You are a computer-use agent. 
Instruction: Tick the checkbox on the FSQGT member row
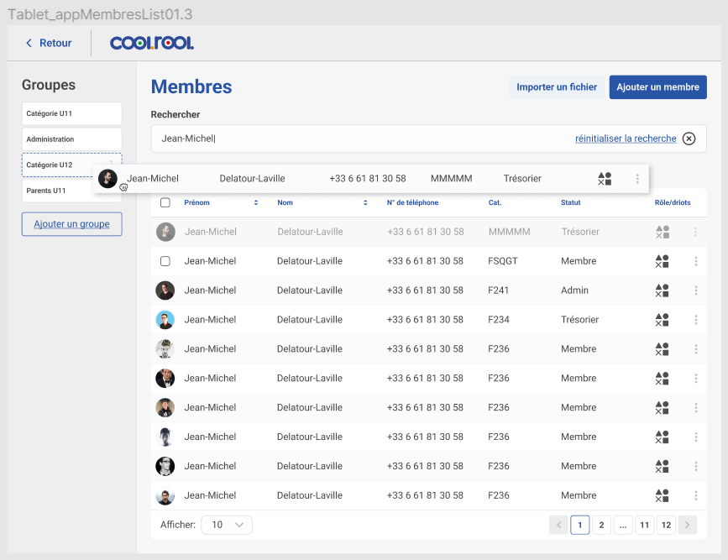tap(165, 260)
